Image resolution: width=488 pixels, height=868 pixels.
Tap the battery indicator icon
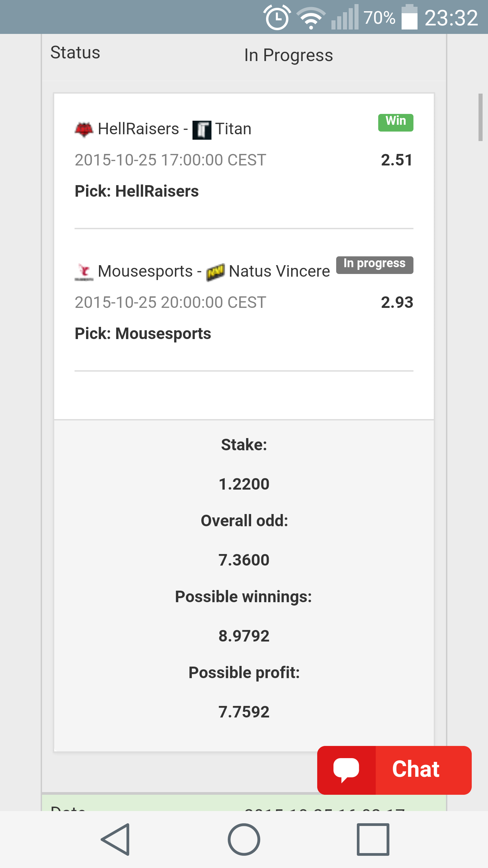coord(409,17)
